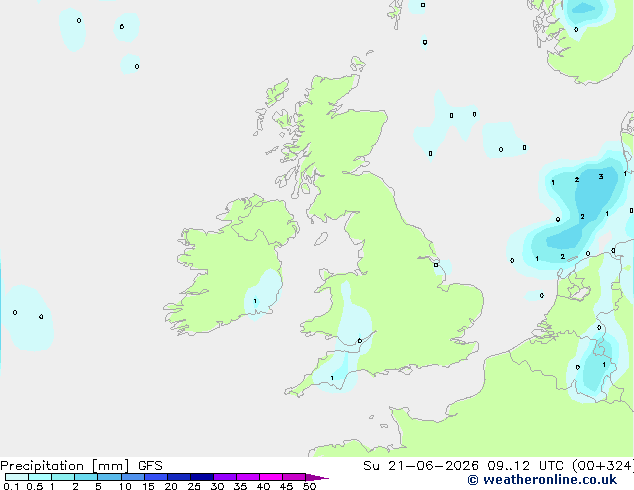The height and width of the screenshot is (490, 634).
Task: Select the legend label '20'
Action: coord(171,486)
